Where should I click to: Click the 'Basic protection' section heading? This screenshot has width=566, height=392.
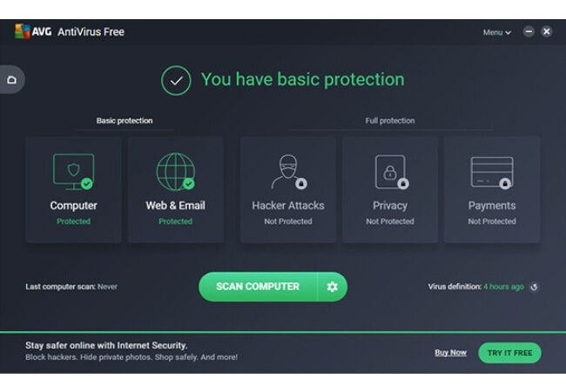coord(125,120)
